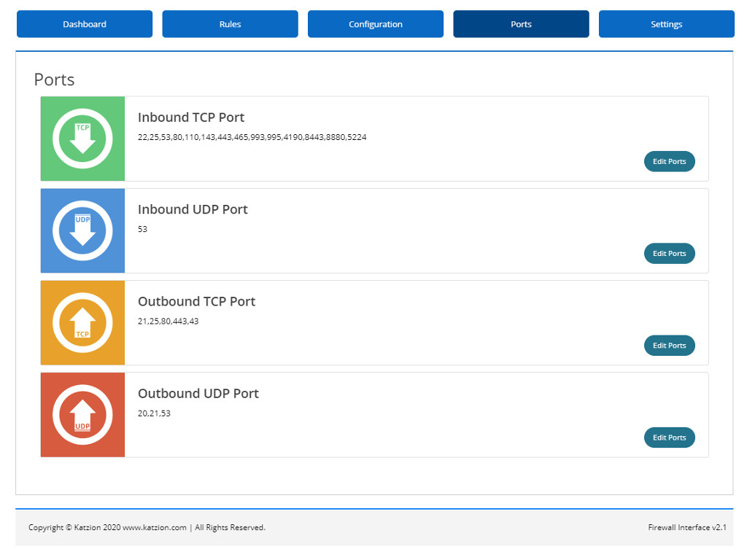Edit Ports for Inbound UDP Port

(669, 253)
